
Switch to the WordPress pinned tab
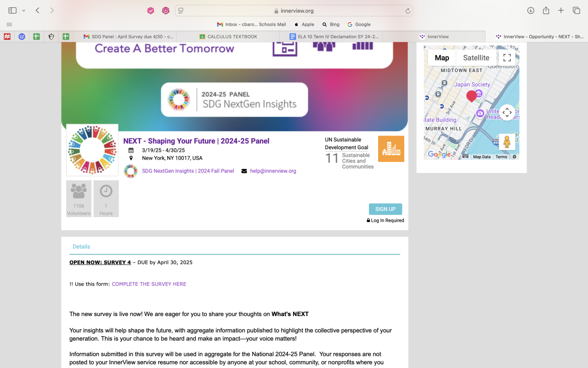click(x=22, y=36)
